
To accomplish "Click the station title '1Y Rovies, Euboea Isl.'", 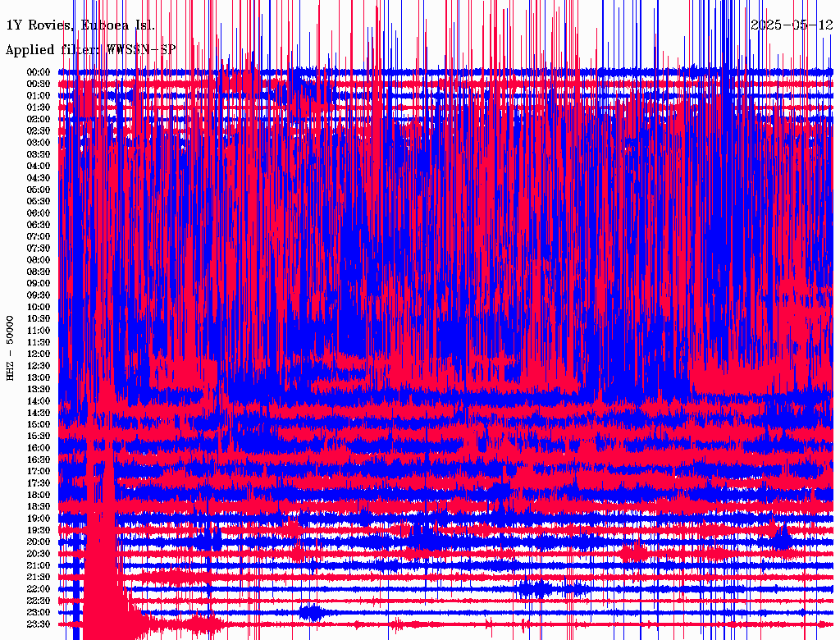I will (80, 25).
